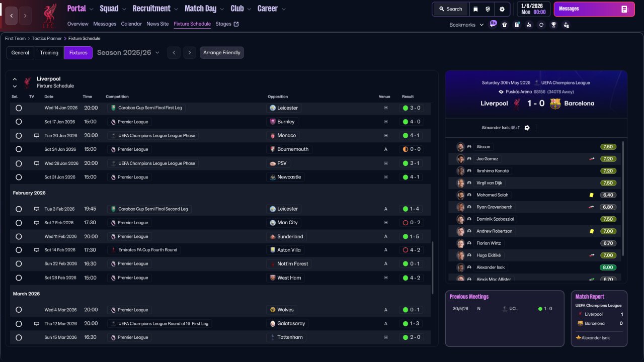The width and height of the screenshot is (644, 362).
Task: Click the tactics board icon in bookmarks bar
Action: 517,25
